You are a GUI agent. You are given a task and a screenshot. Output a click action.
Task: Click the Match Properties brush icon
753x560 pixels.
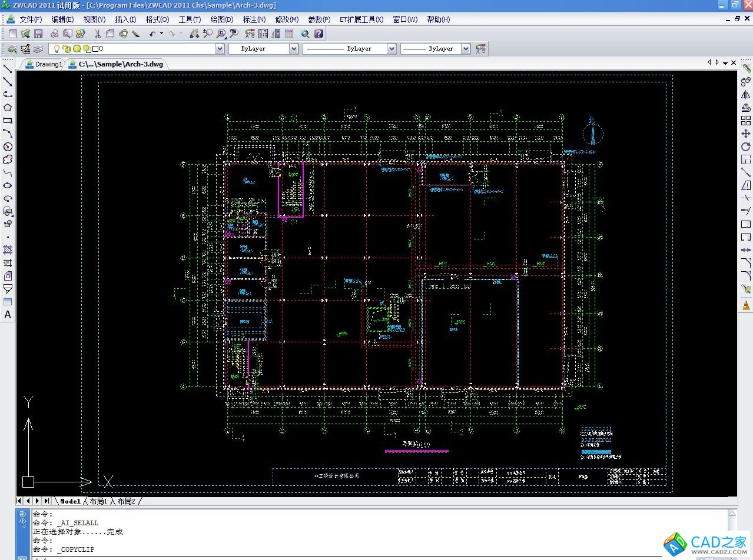click(135, 34)
